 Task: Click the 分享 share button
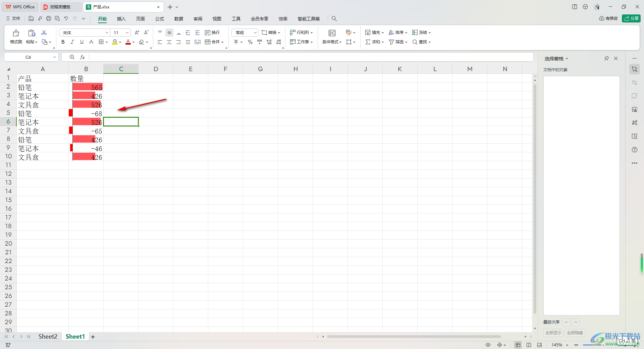[631, 18]
